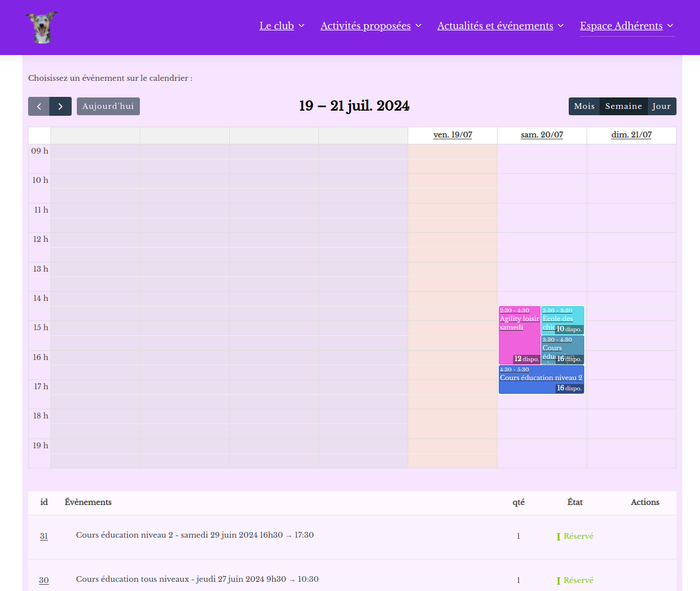Select the 3:30 - 4:30 Cours éducation event
This screenshot has width=700, height=591.
(562, 350)
